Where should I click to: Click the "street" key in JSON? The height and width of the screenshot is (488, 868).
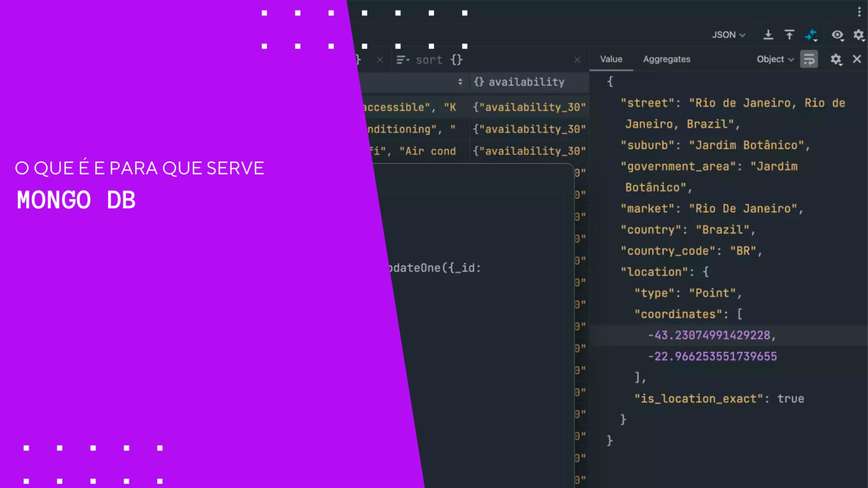(x=647, y=103)
